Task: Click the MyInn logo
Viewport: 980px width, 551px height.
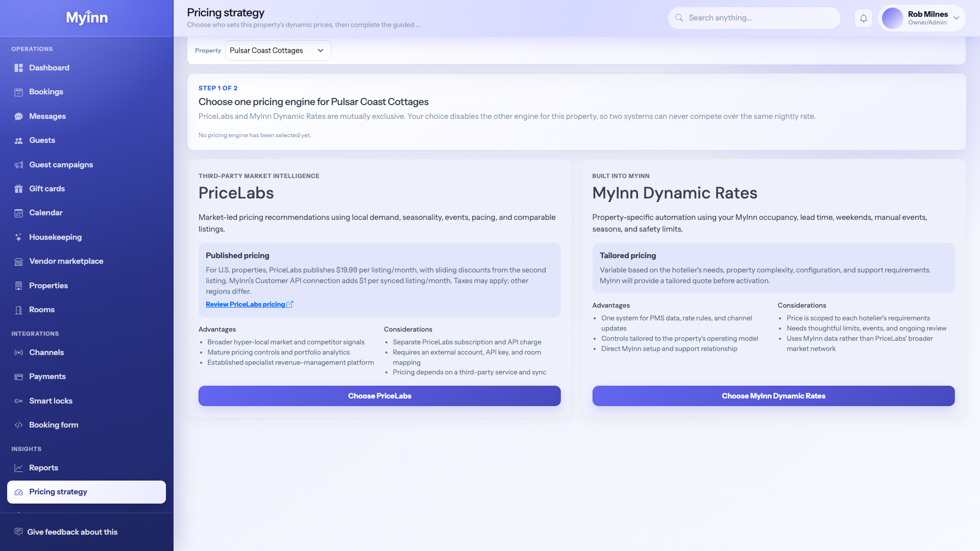Action: (87, 17)
